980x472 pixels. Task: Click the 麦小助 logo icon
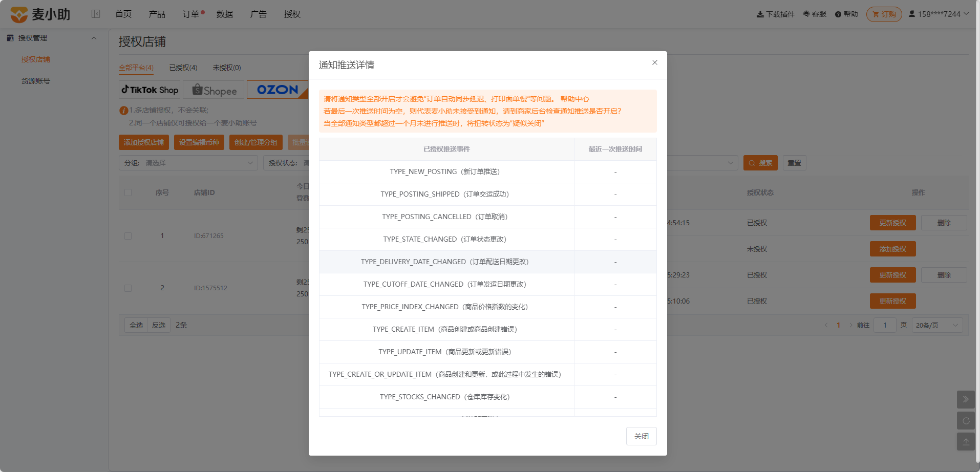[19, 14]
